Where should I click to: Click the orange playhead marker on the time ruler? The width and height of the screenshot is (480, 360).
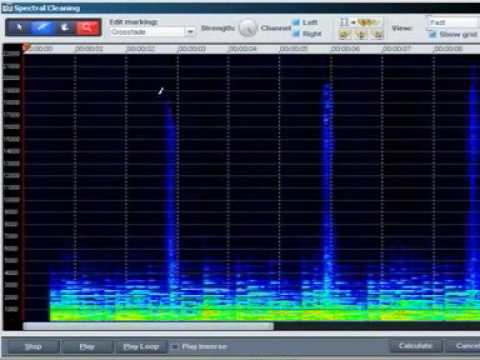click(26, 48)
